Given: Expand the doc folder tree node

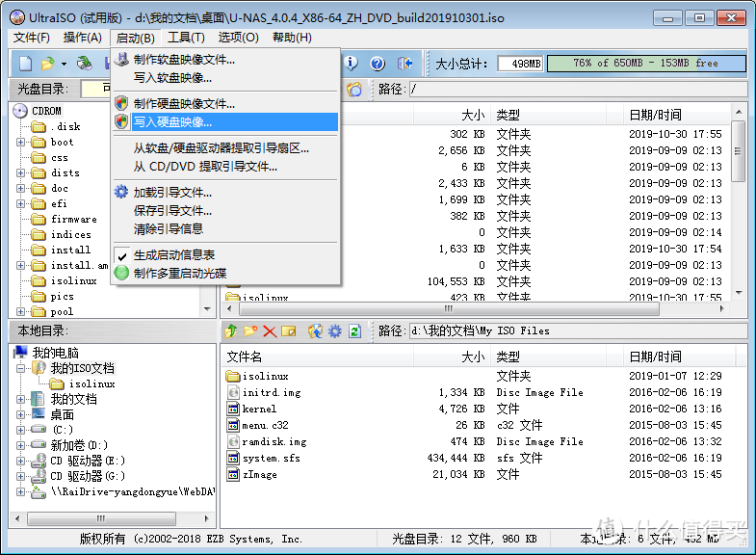Looking at the screenshot, I should pyautogui.click(x=20, y=188).
